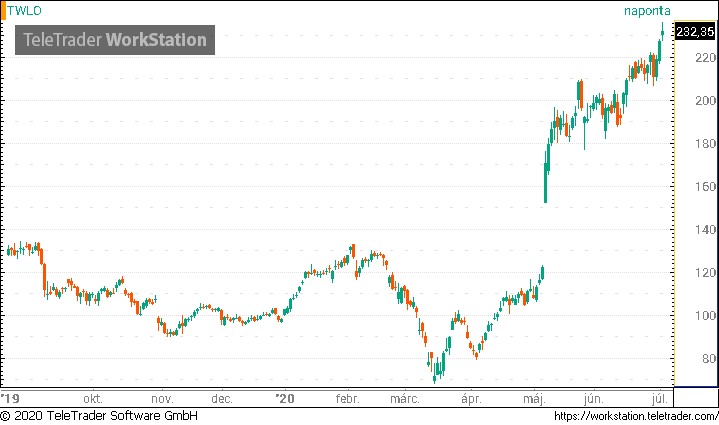Open the workstation.teletrader.com link
Image resolution: width=719 pixels, height=425 pixels.
(636, 416)
